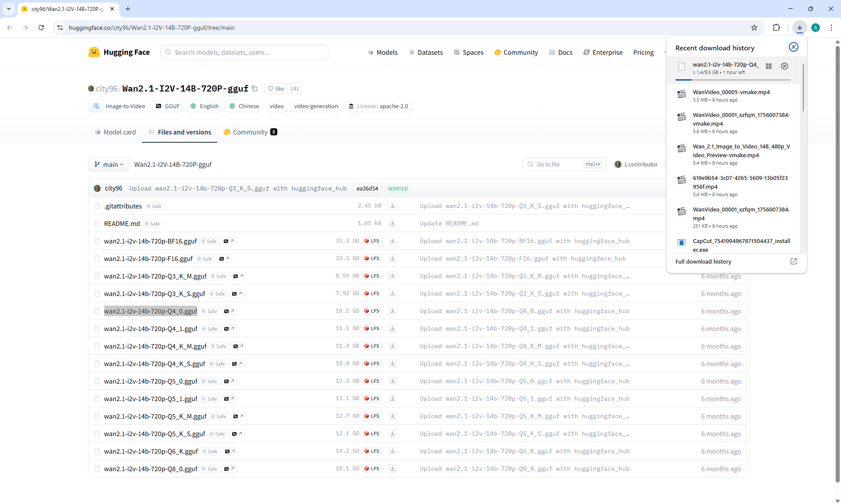Viewport: 841px width, 504px height.
Task: Download the Q4_0 gguf file
Action: coord(392,311)
